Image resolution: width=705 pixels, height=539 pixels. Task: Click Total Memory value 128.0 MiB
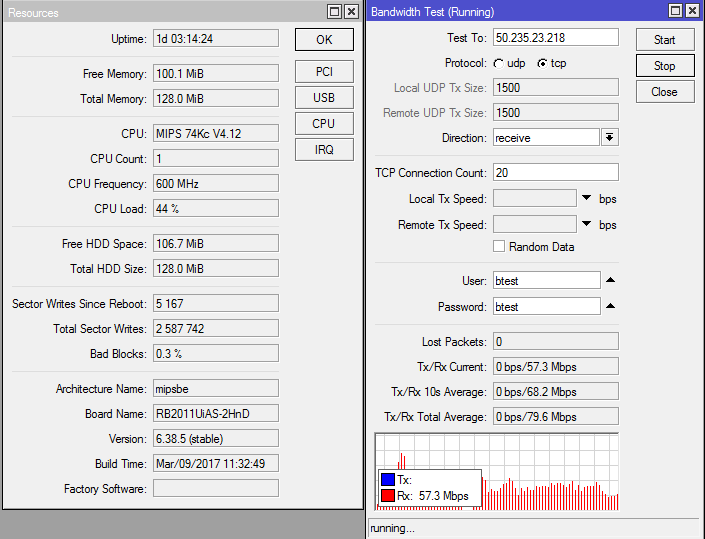pos(216,98)
